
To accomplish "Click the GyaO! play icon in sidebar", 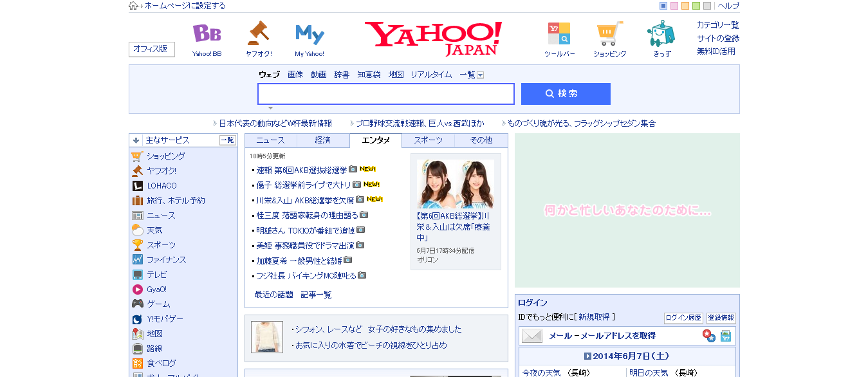I will [137, 290].
